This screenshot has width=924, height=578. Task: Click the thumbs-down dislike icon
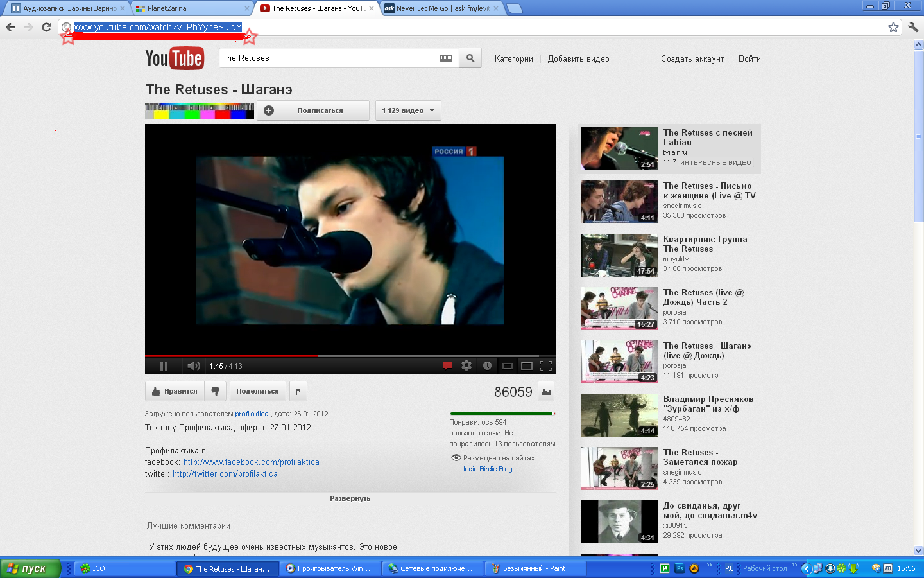point(216,391)
